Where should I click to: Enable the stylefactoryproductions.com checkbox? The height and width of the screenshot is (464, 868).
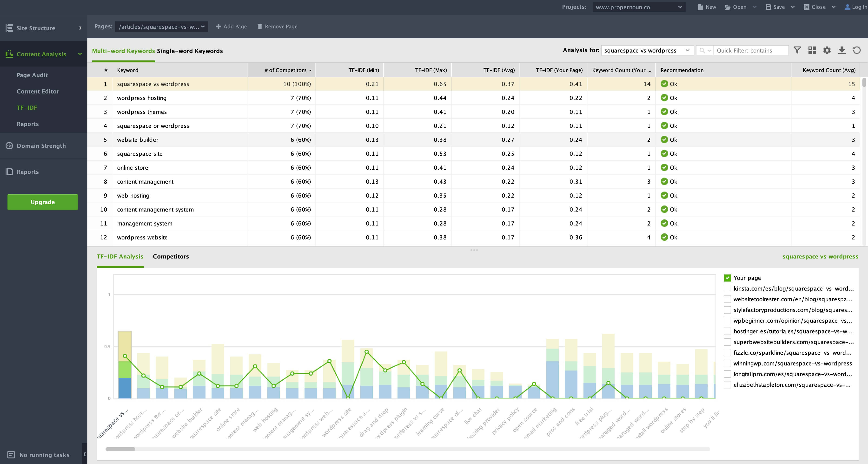click(728, 310)
